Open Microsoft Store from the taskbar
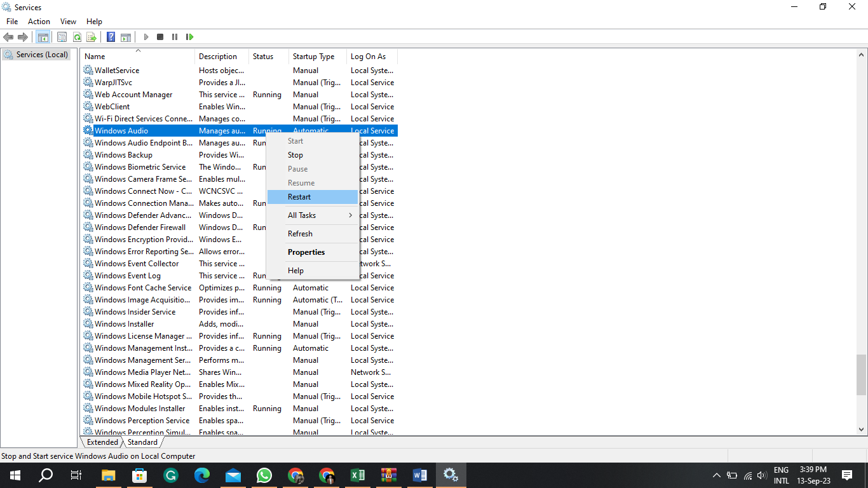Image resolution: width=868 pixels, height=488 pixels. [139, 475]
